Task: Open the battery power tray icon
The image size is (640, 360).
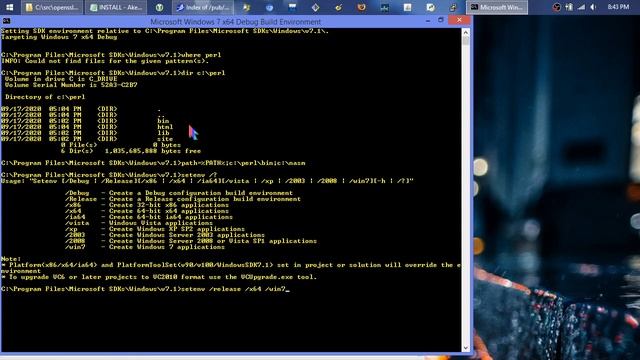Action: [x=569, y=7]
